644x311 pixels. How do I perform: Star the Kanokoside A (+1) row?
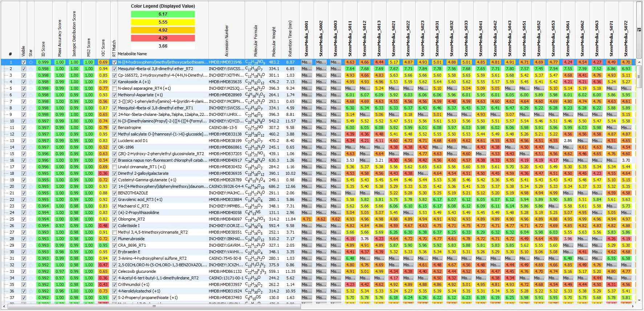[x=31, y=82]
